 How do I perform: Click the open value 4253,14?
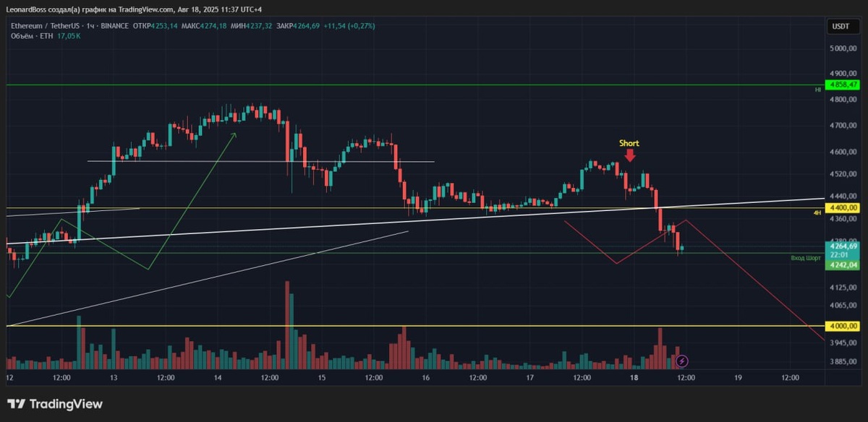point(163,26)
